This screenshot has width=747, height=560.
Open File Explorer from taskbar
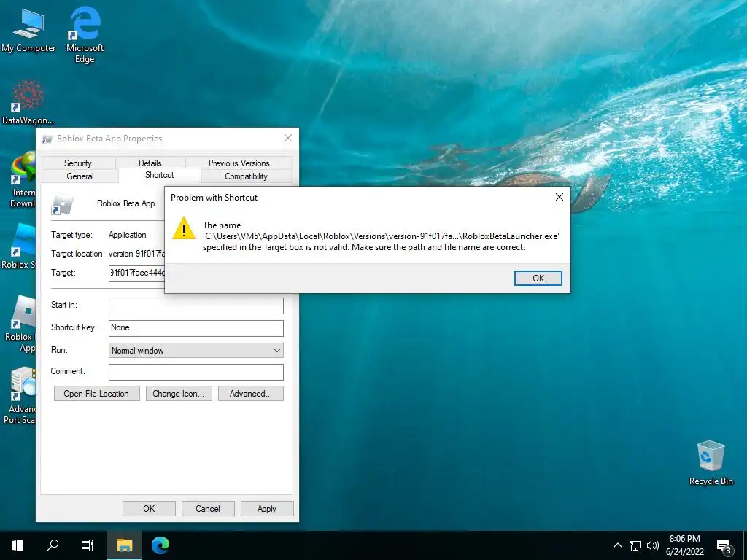[124, 545]
